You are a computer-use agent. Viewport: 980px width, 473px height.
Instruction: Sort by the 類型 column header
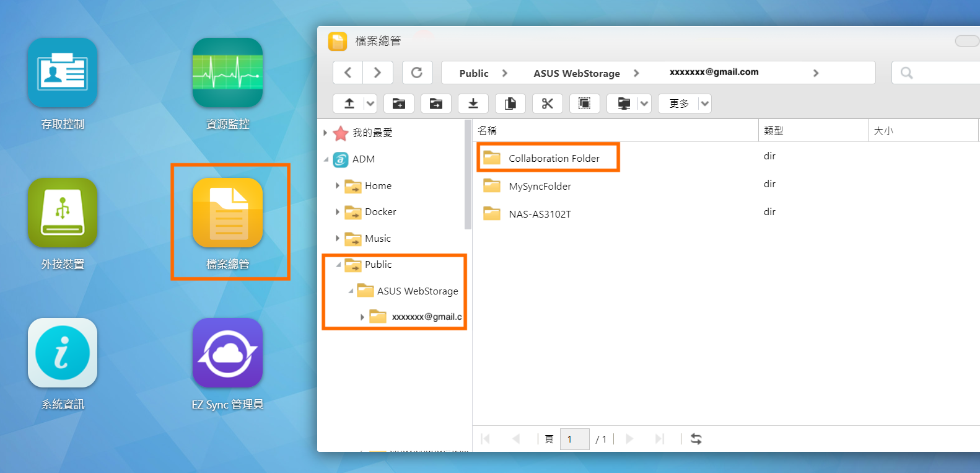pos(814,131)
